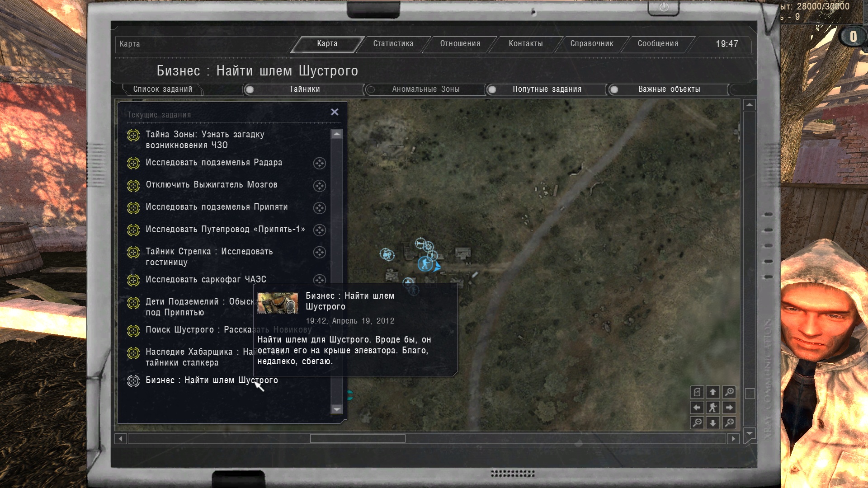Pan the map down with arrow button
The height and width of the screenshot is (488, 868).
tap(713, 423)
